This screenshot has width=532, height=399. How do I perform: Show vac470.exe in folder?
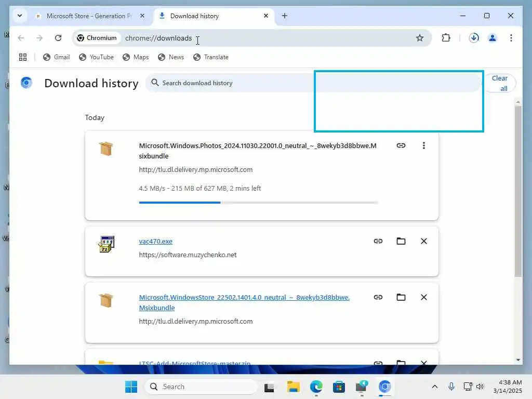(401, 241)
